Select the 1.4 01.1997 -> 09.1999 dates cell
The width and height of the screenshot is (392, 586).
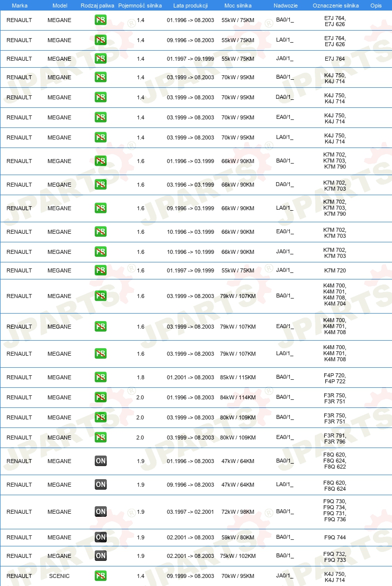click(190, 59)
